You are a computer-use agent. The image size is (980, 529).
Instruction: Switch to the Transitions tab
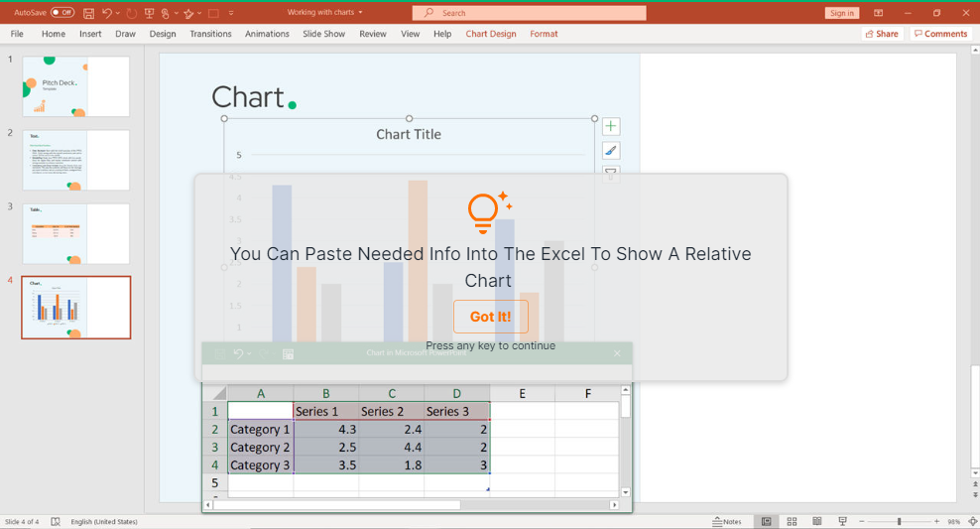210,34
